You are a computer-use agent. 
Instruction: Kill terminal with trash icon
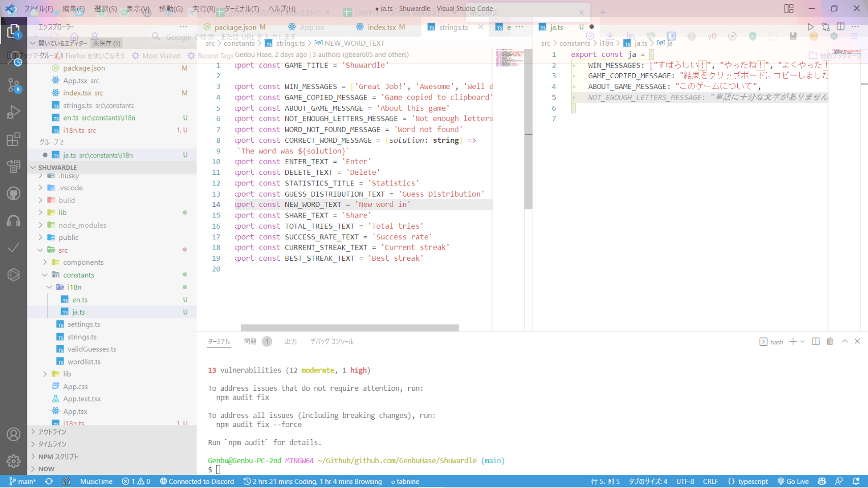coord(830,342)
